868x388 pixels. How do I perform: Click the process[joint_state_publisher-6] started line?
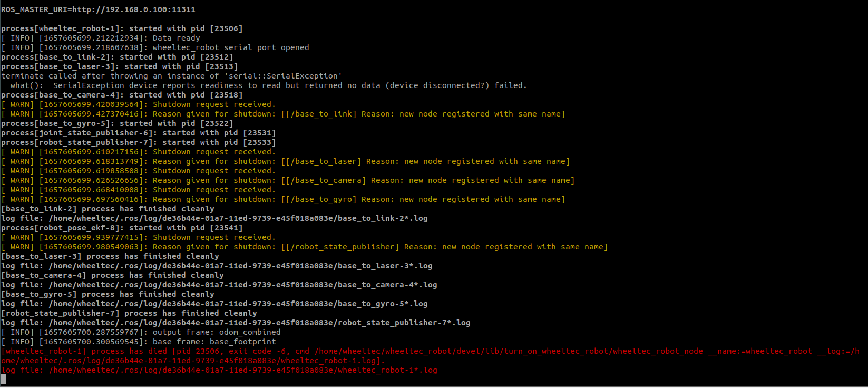(x=138, y=133)
